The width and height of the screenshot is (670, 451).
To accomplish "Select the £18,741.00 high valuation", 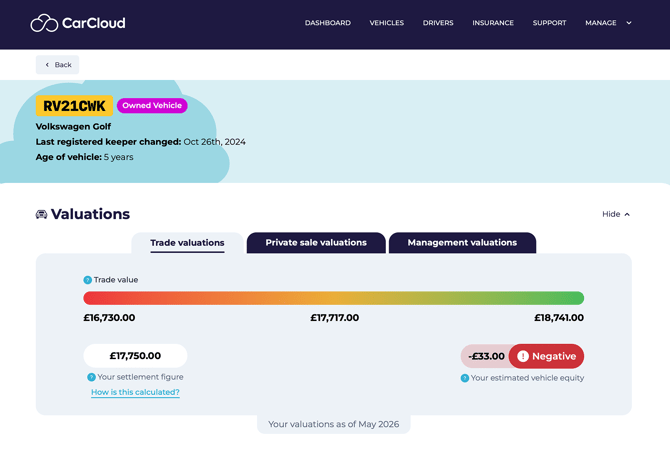I will pyautogui.click(x=559, y=318).
